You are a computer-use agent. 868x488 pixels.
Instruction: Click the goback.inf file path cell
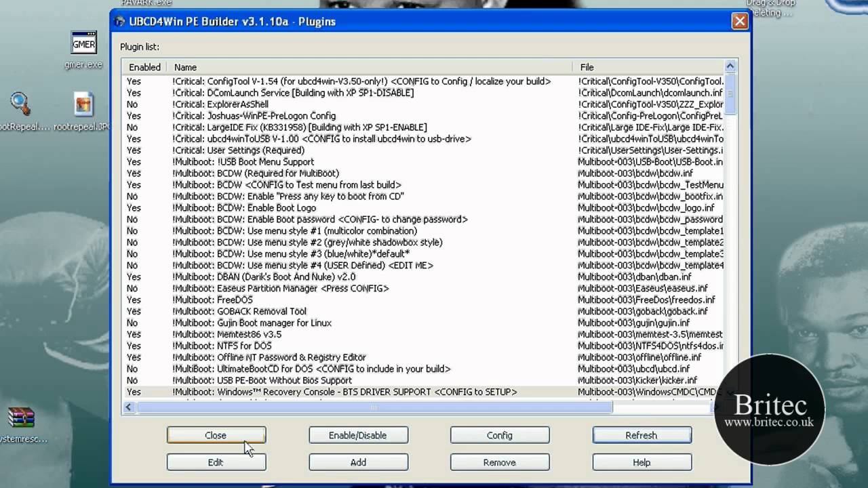tap(643, 312)
